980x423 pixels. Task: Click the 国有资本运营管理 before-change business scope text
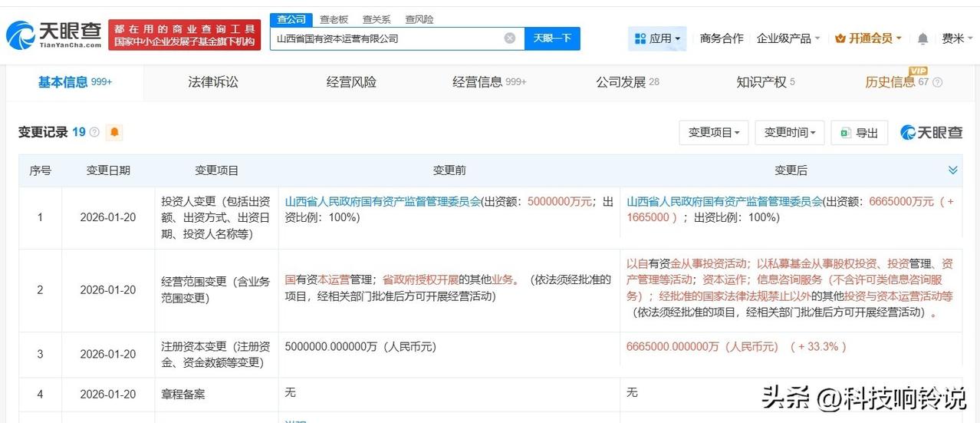[x=328, y=280]
